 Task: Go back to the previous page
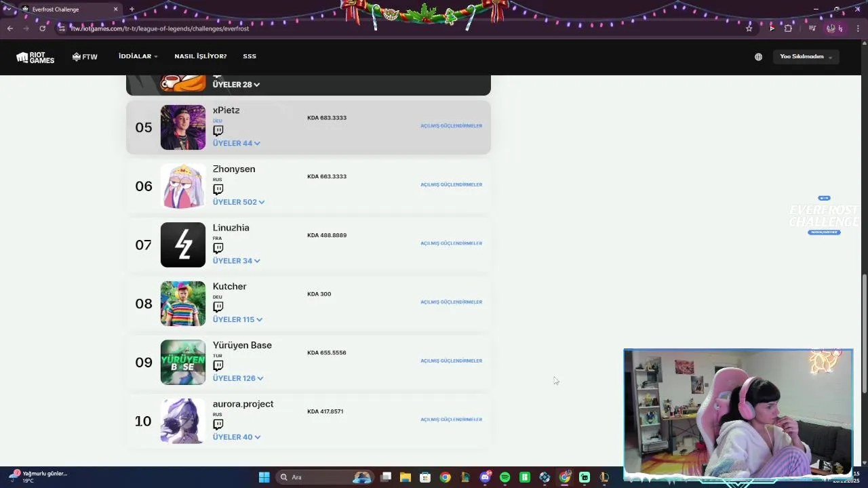pos(10,28)
